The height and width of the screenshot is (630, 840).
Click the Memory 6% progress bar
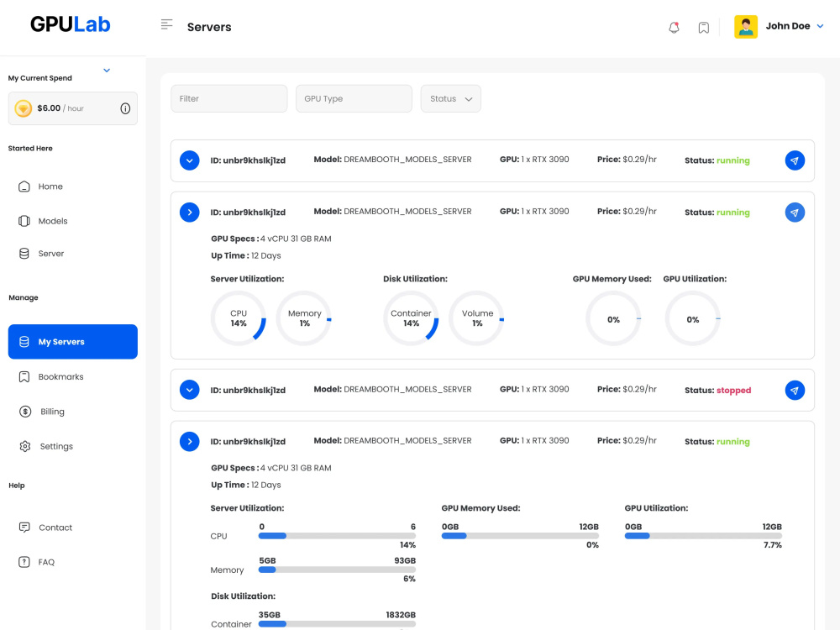click(337, 570)
